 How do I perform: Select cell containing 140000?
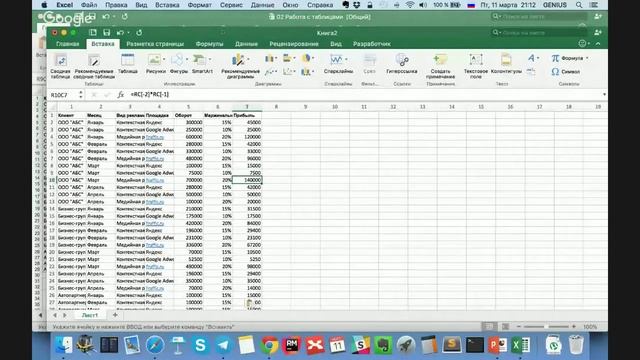(247, 180)
